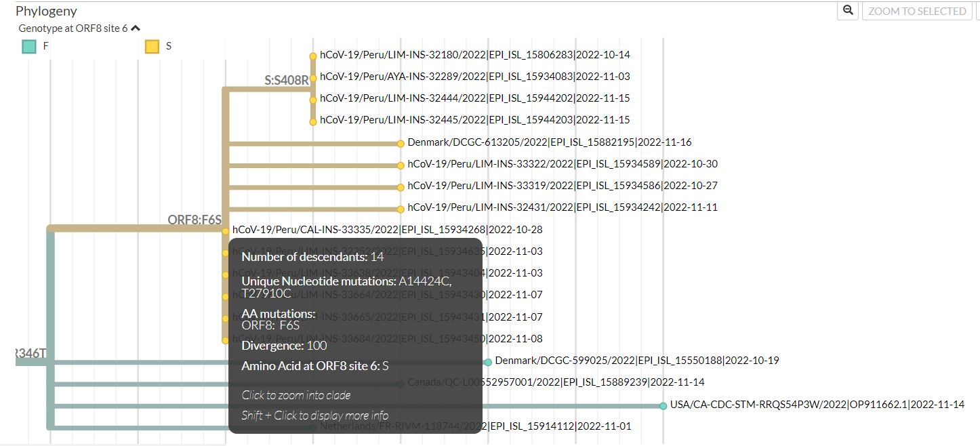980x446 pixels.
Task: Click the tip circle of Denmark/DCGC-613205
Action: point(400,142)
